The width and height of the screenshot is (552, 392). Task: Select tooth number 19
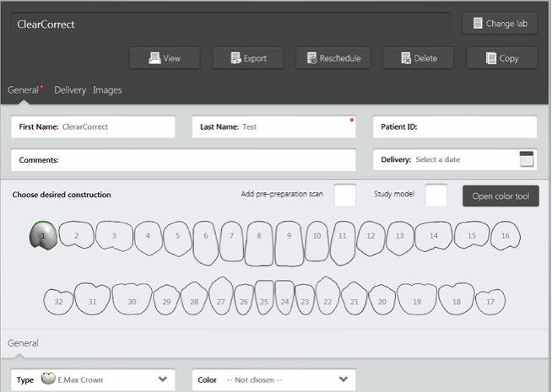417,298
